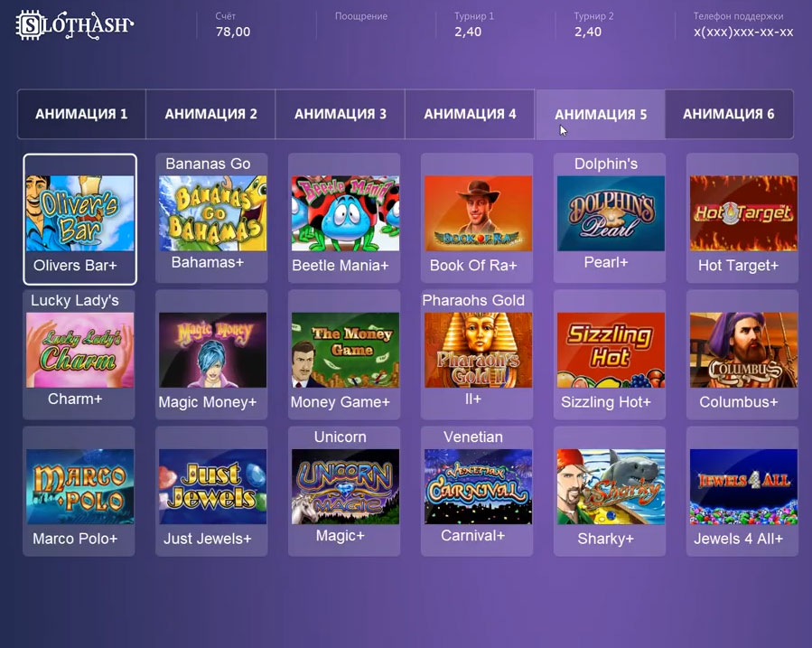
Task: Select the Magic Money+ tile
Action: tap(211, 355)
